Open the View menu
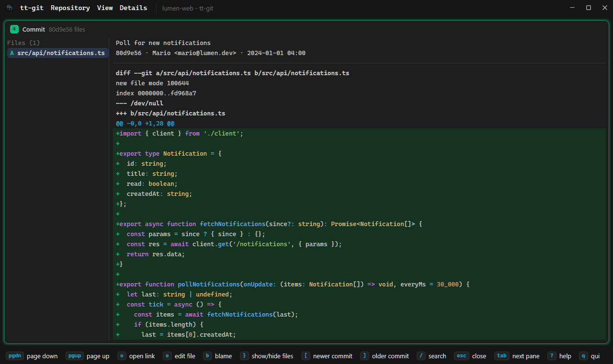 pos(105,8)
